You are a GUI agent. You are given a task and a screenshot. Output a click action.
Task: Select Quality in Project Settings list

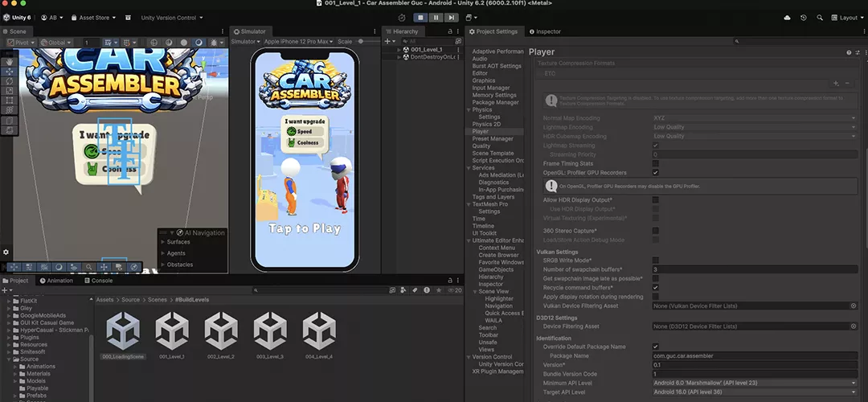(x=481, y=146)
